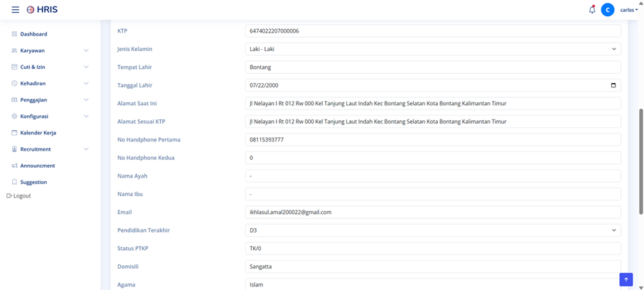Click the Logout link
This screenshot has width=644, height=290.
point(19,196)
